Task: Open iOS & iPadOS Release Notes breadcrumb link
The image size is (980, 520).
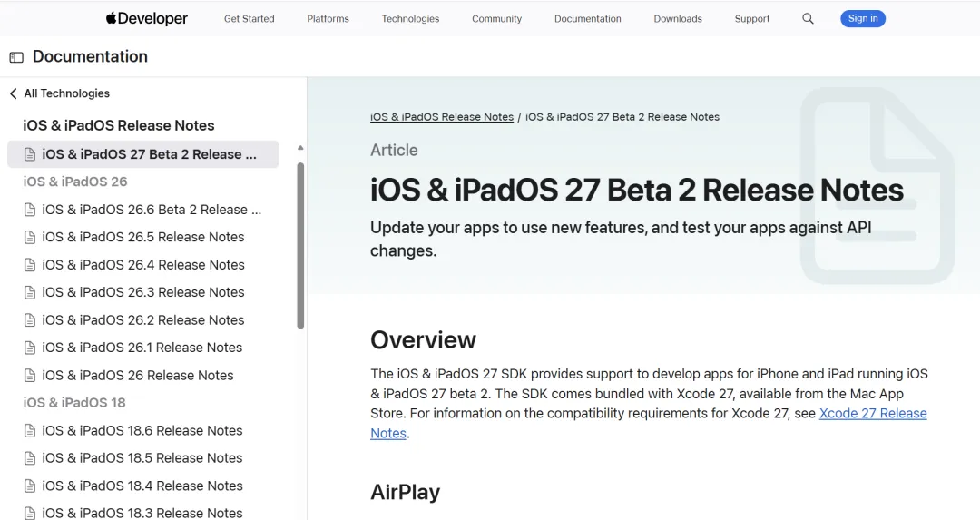Action: 441,117
